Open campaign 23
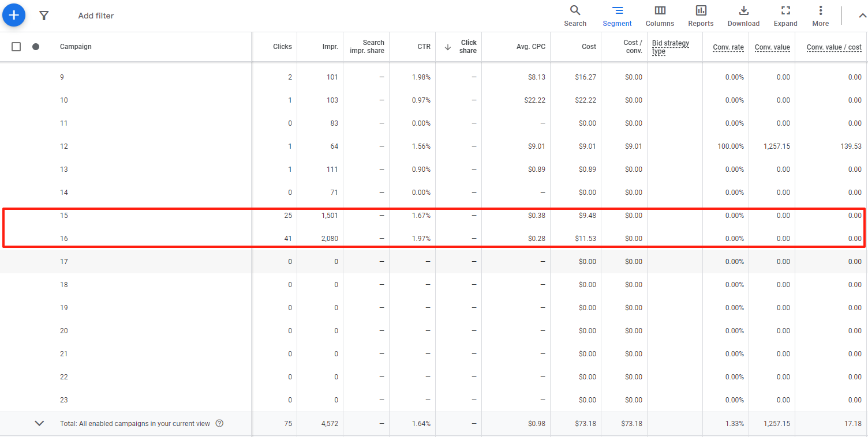 (x=63, y=400)
